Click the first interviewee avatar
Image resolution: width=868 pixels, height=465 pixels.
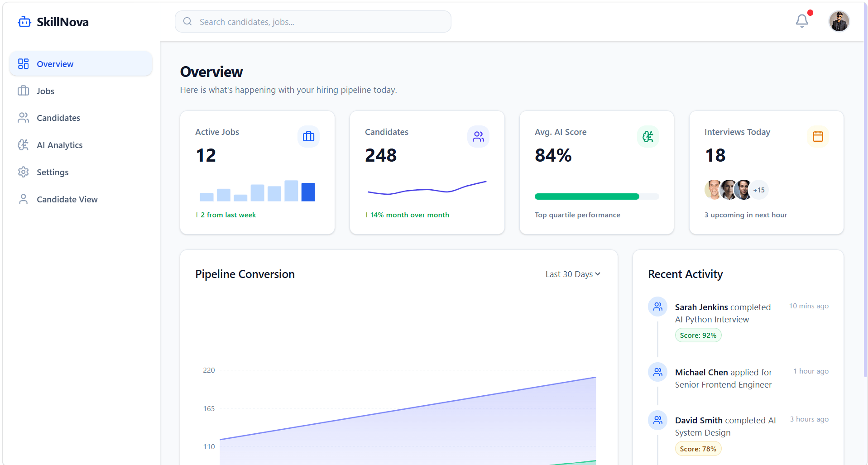tap(714, 190)
